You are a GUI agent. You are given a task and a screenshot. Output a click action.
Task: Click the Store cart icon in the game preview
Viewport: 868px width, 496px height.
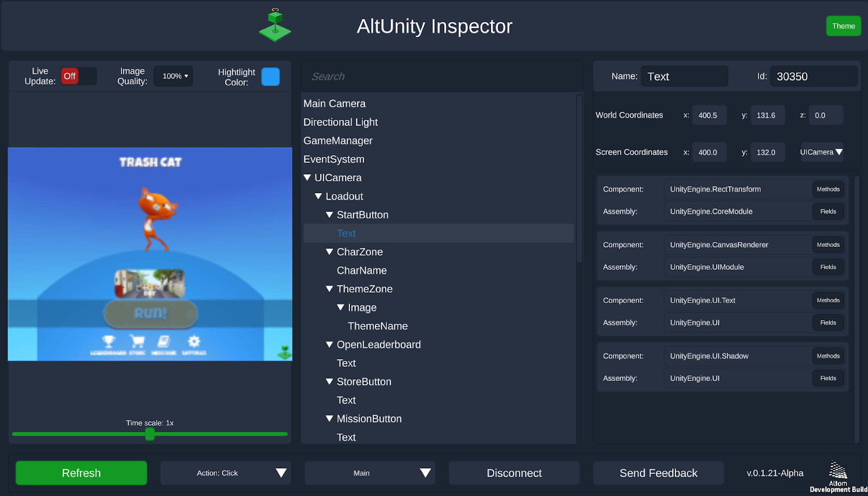point(137,341)
